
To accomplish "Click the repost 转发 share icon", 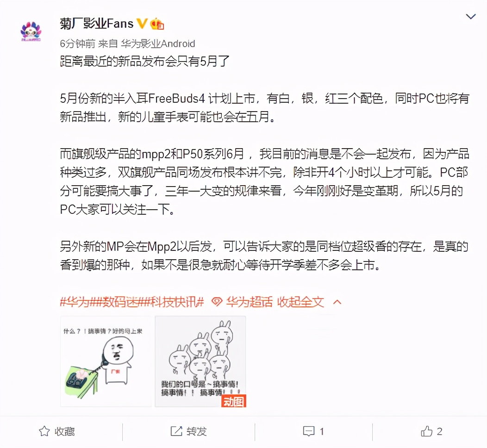I will pyautogui.click(x=176, y=431).
